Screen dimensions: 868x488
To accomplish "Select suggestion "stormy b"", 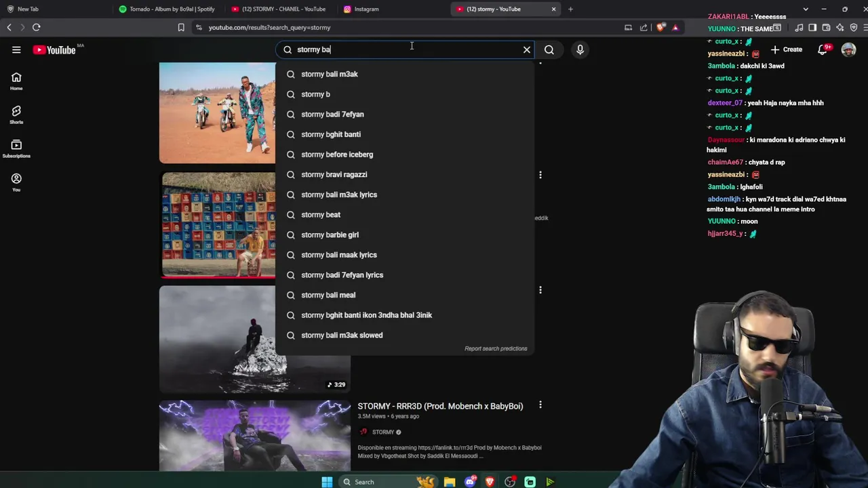I will coord(404,94).
